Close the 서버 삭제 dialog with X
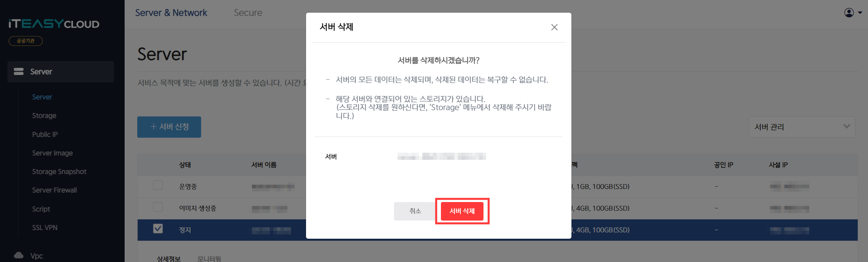868x262 pixels. tap(554, 27)
